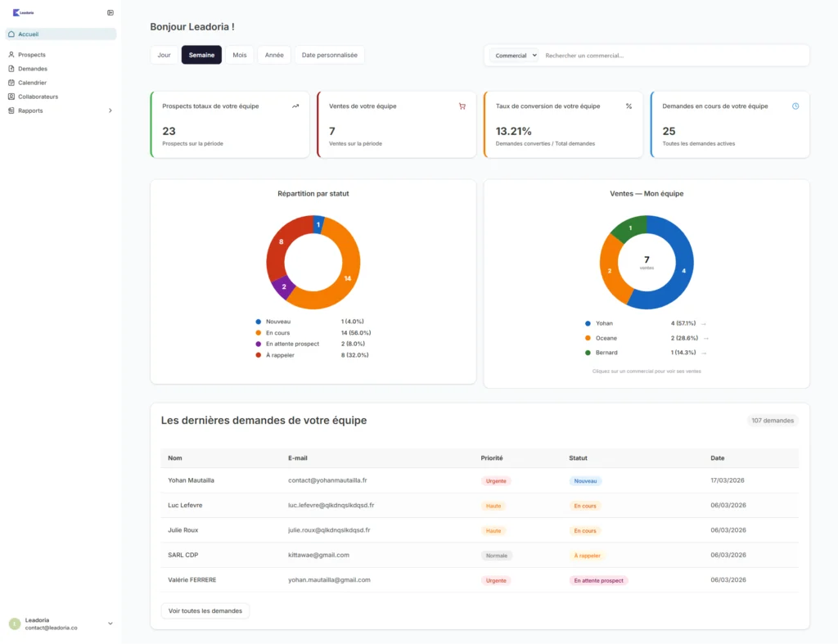This screenshot has width=838, height=644.
Task: Open Prospects in the sidebar
Action: (x=32, y=55)
